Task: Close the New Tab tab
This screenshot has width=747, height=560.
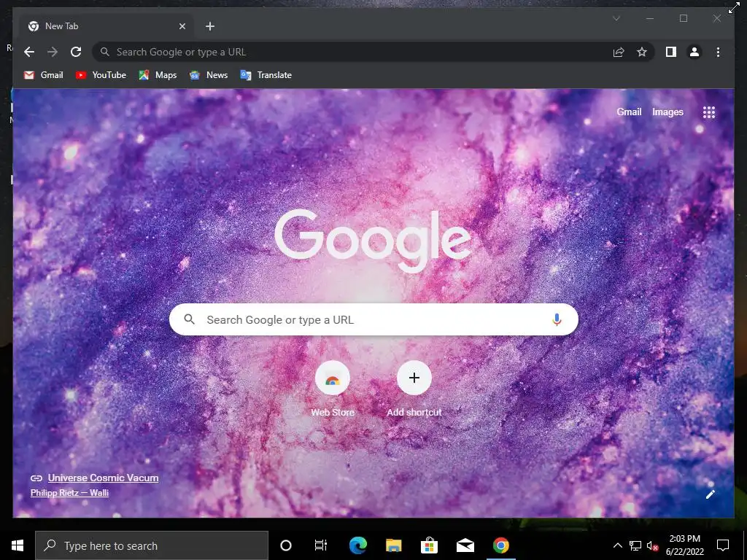Action: 182,26
